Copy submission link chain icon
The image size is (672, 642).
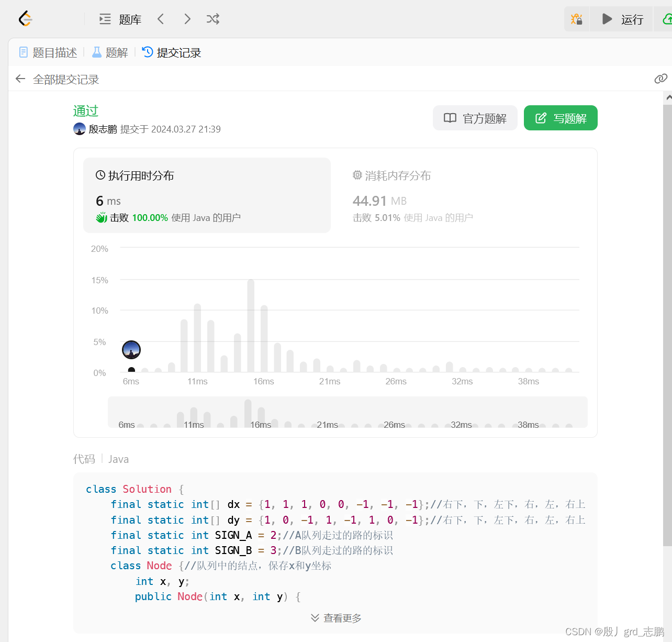tap(660, 79)
